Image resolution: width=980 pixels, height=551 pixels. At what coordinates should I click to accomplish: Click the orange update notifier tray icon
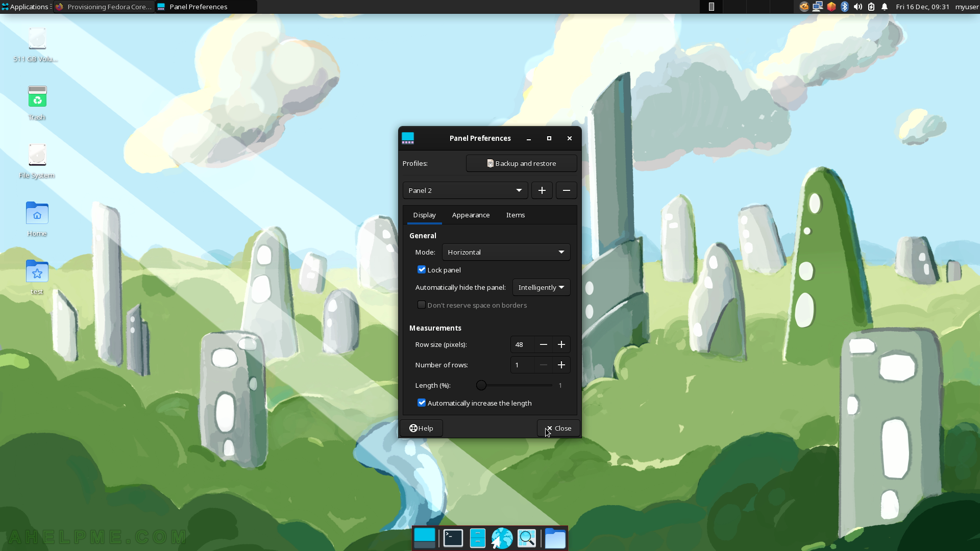(x=804, y=7)
